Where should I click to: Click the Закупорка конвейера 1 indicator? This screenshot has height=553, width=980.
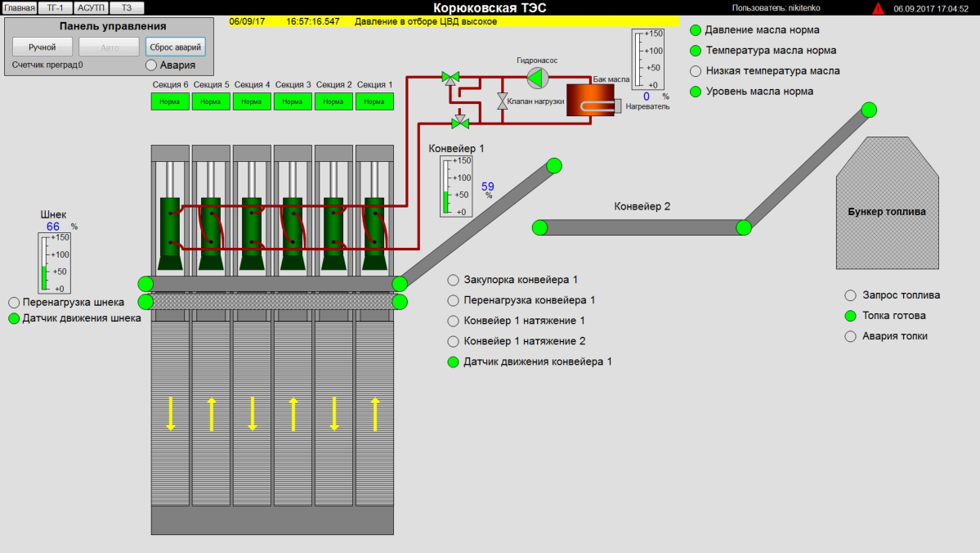(454, 280)
